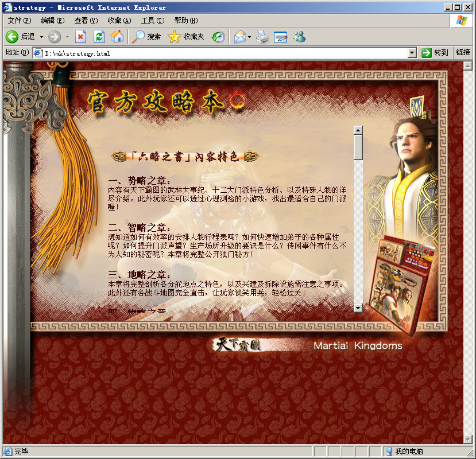The image size is (476, 459).
Task: Go to Home page icon
Action: [117, 37]
